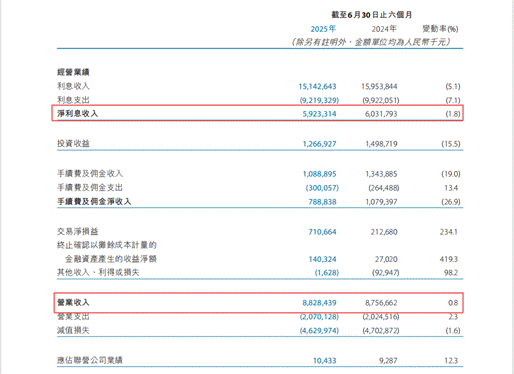Select the value 5,923,314
Screen dimensions: 514x374
(319, 114)
